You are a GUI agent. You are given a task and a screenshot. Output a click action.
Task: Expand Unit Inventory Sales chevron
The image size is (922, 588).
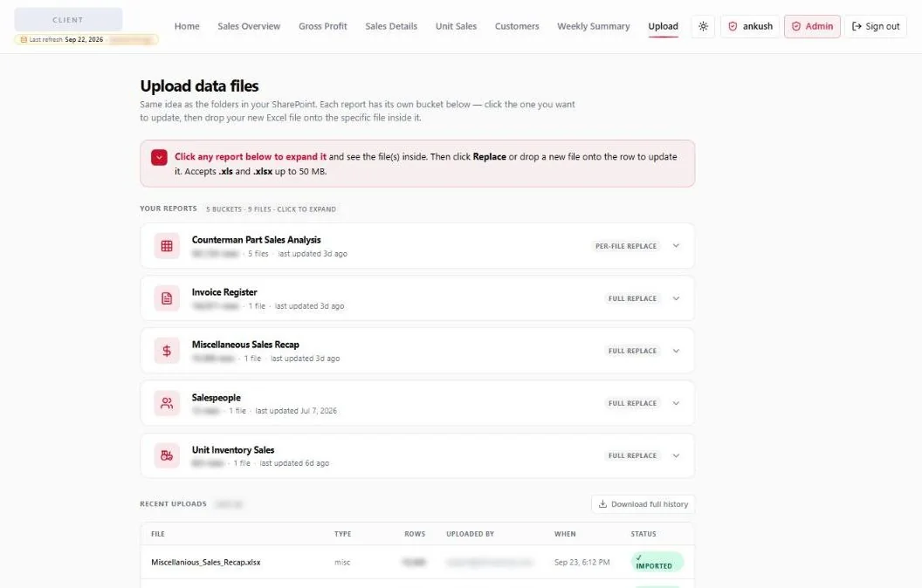pyautogui.click(x=676, y=456)
